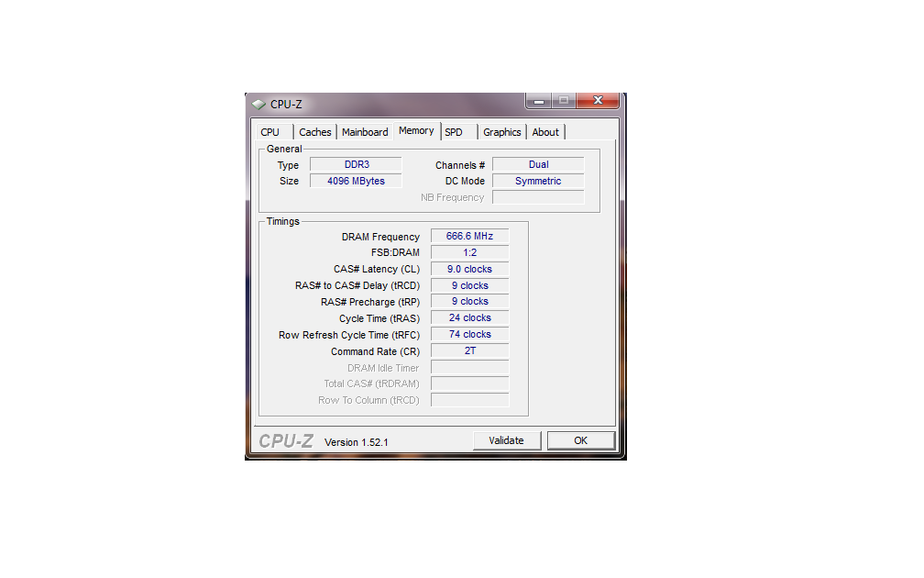Click the empty DRAM Idle Timer field
Image resolution: width=924 pixels, height=578 pixels.
click(x=469, y=367)
